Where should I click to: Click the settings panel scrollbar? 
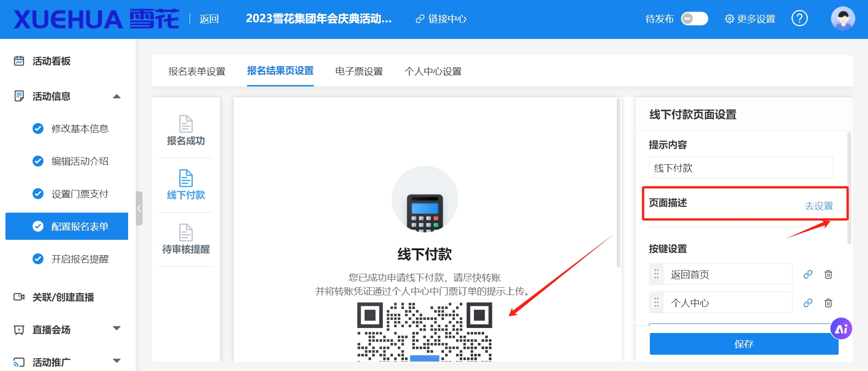(x=849, y=188)
